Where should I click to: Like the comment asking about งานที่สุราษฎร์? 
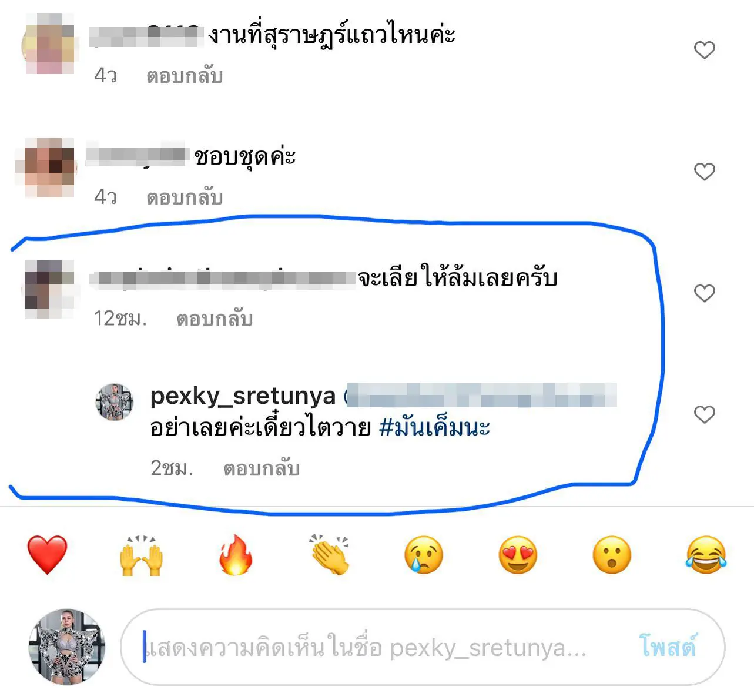(704, 51)
